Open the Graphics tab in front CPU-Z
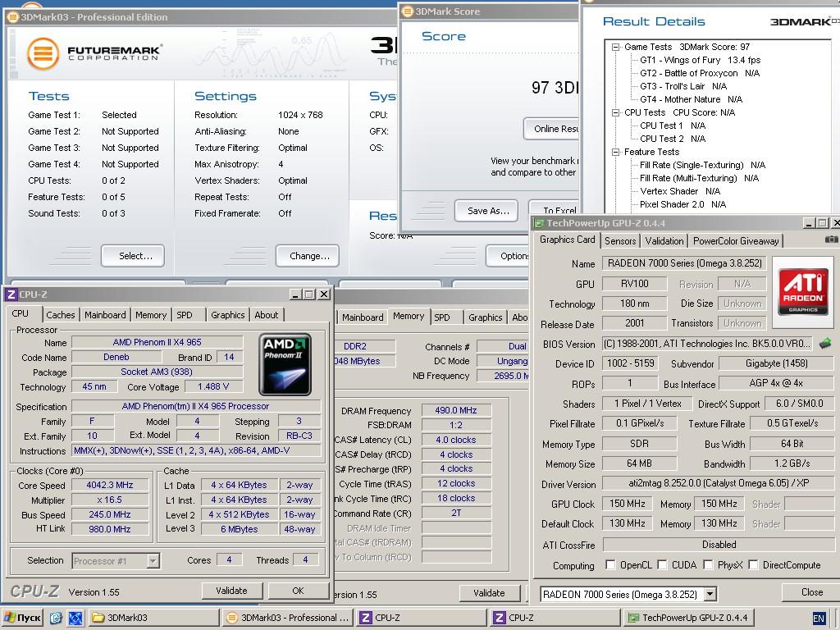The width and height of the screenshot is (840, 630). pos(228,315)
